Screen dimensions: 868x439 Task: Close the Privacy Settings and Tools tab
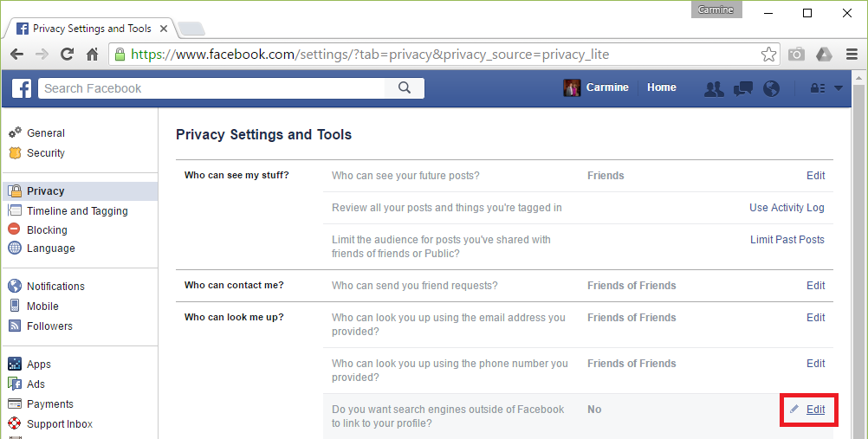tap(164, 29)
